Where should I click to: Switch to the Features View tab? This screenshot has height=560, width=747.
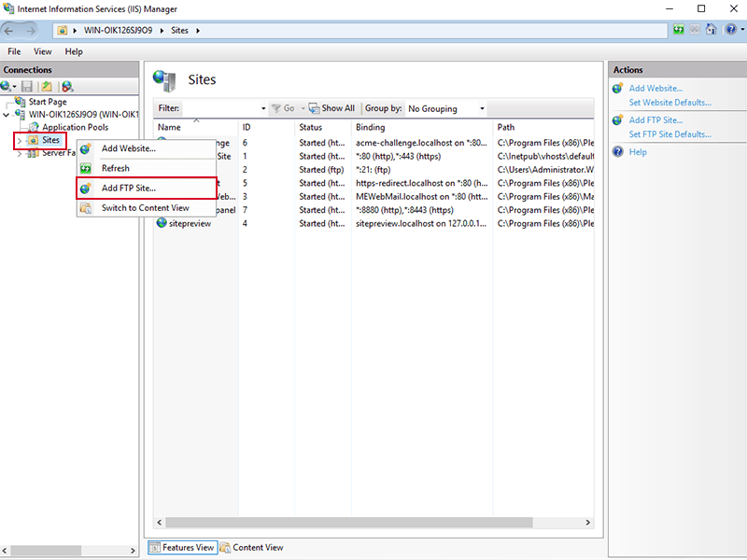tap(182, 548)
